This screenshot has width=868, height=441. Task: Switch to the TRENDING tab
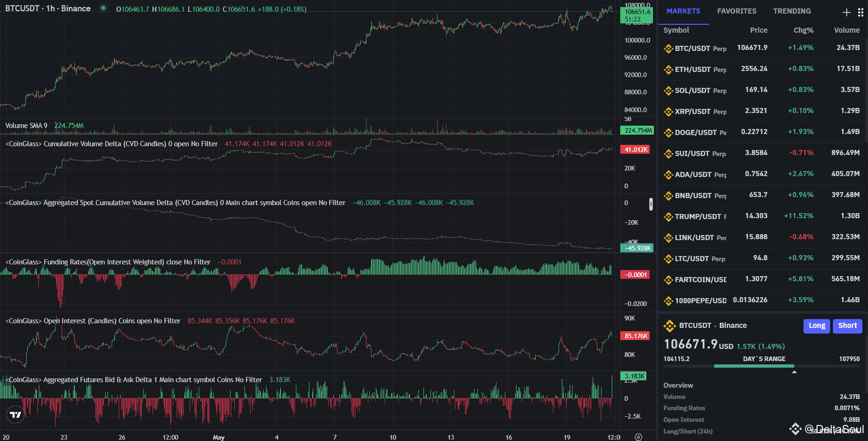[x=792, y=11]
